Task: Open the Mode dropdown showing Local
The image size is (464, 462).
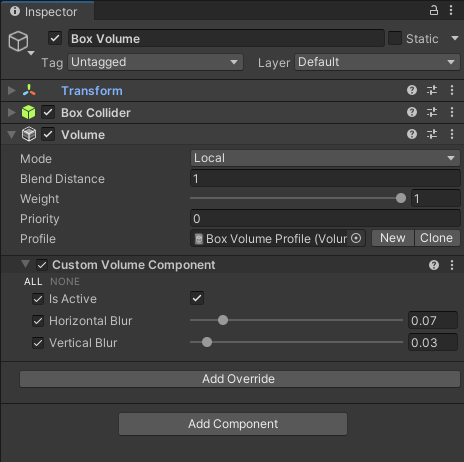Action: 325,158
